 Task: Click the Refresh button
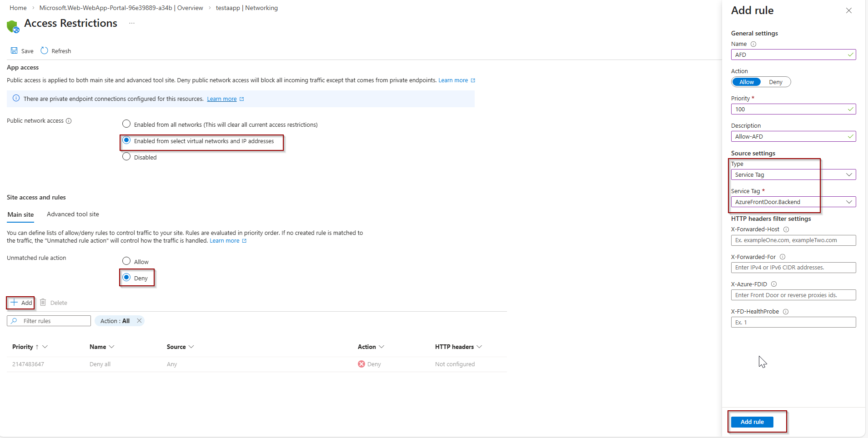[x=56, y=51]
